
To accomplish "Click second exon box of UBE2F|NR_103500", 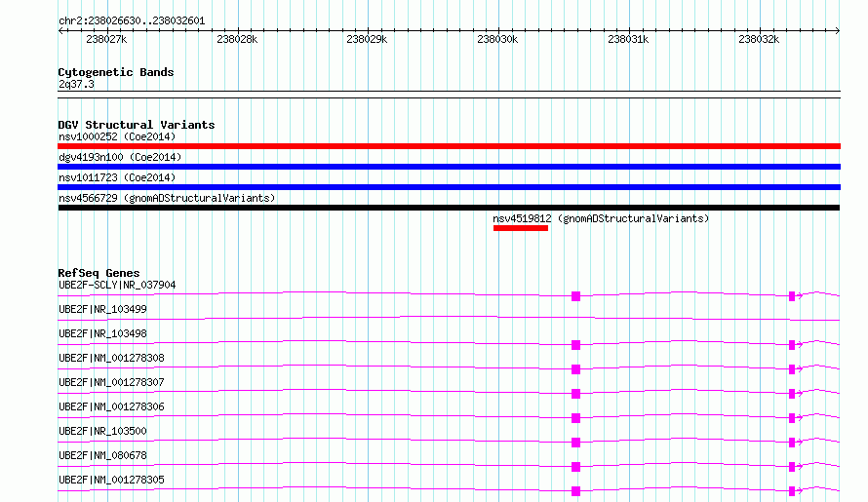I will (x=792, y=443).
